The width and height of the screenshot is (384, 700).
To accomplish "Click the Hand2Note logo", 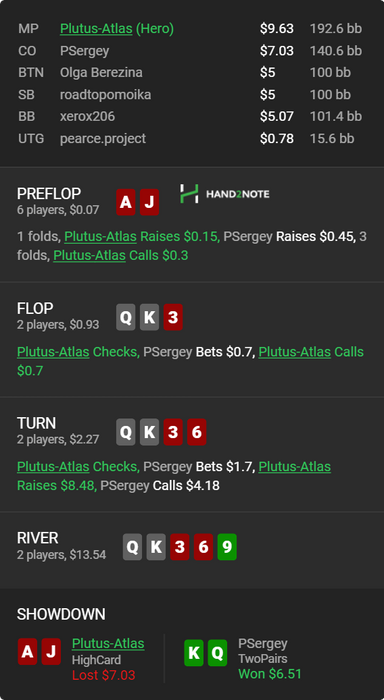I will 225,194.
